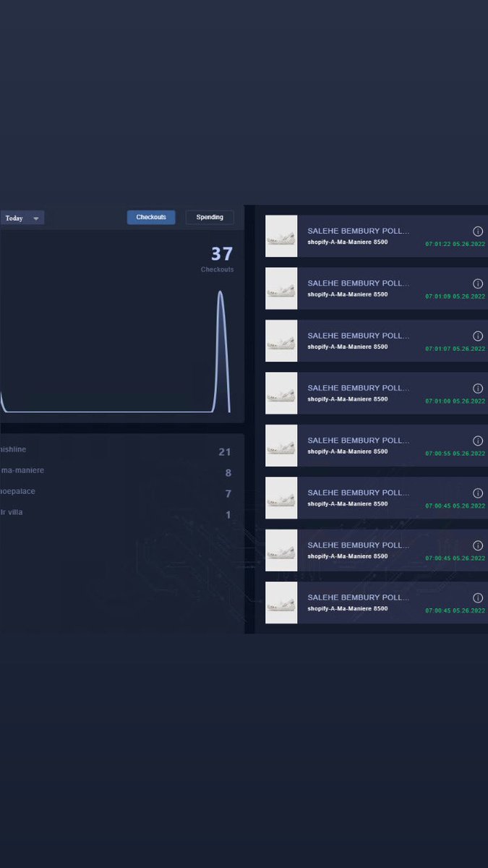Click the 07:01:07 05.26.2022 timestamp
Screen dimensions: 488x868
tap(455, 349)
